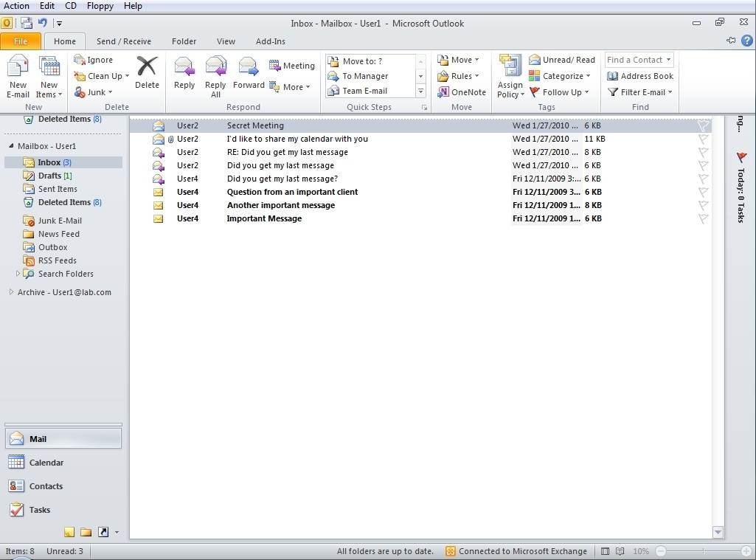This screenshot has height=560, width=756.
Task: Expand the Archive - User1@lab.com folder
Action: click(11, 292)
